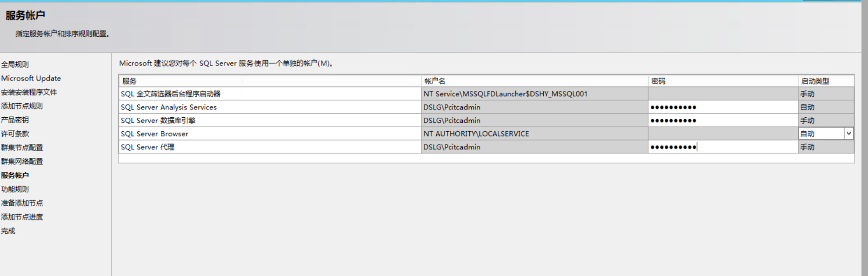
Task: Open 产品密钥 step in sidebar
Action: tap(15, 120)
